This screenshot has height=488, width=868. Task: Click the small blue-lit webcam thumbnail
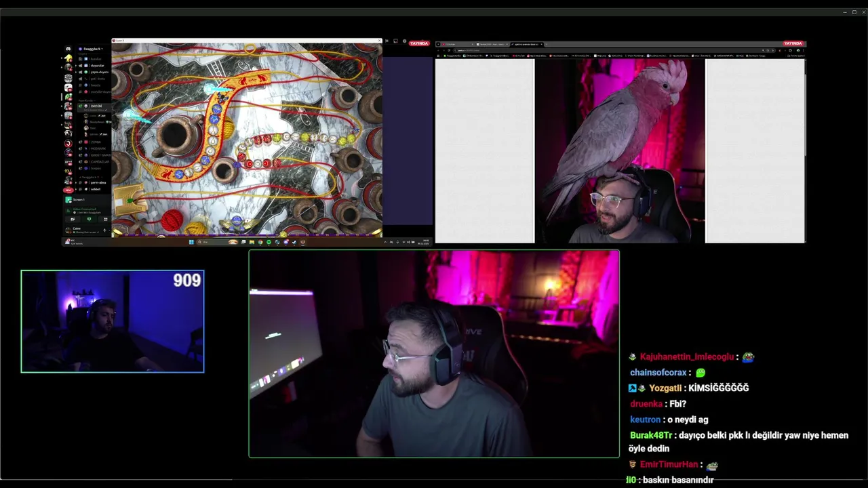click(x=113, y=321)
